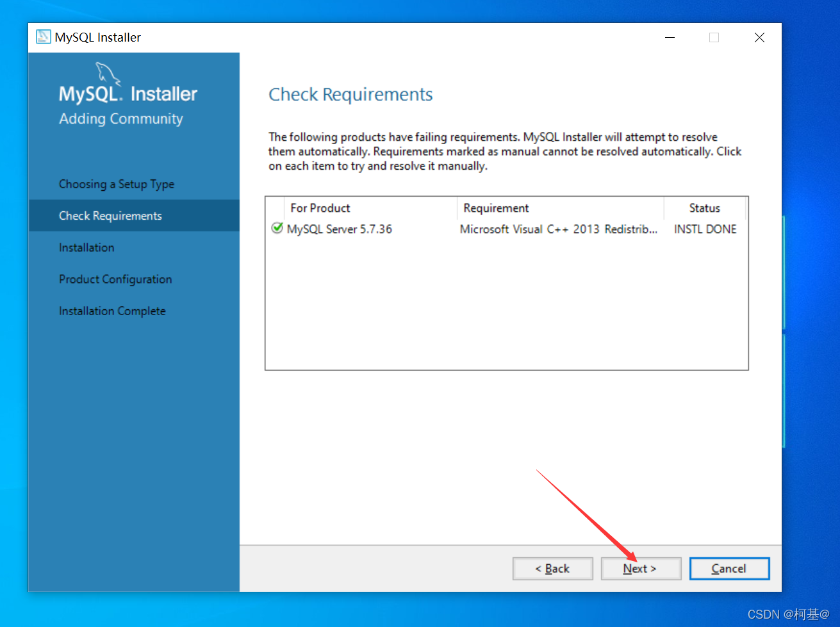Click the Adding Community subtitle
840x627 pixels.
(x=121, y=118)
